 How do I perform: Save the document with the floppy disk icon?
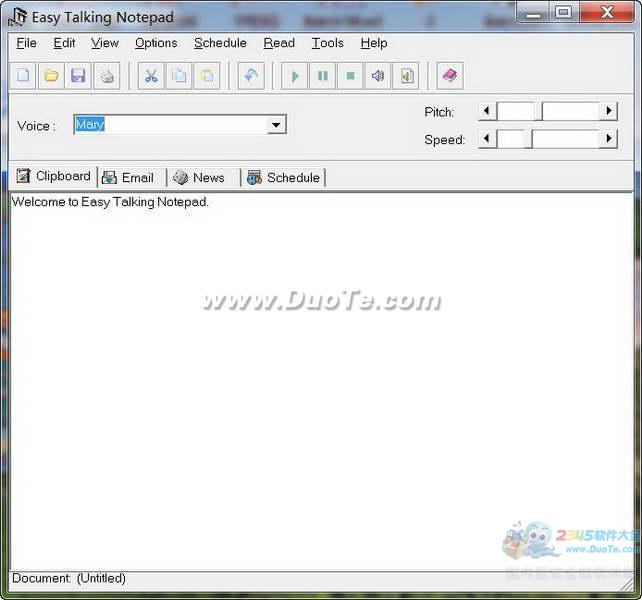point(78,76)
